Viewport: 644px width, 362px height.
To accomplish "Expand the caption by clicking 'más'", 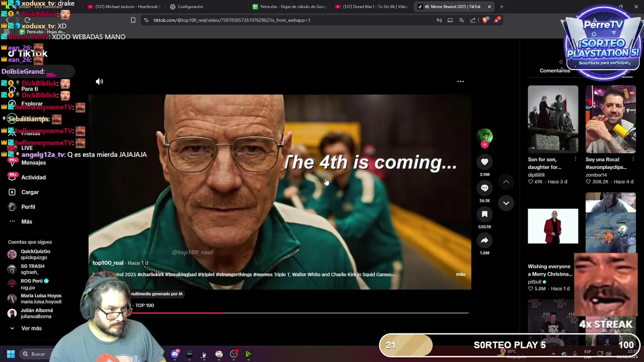I will [460, 275].
